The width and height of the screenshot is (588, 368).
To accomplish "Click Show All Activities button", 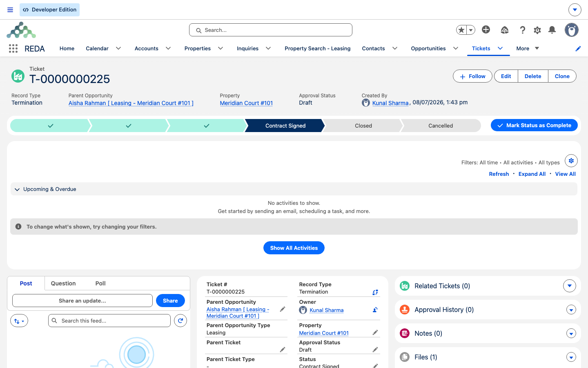I will click(294, 248).
